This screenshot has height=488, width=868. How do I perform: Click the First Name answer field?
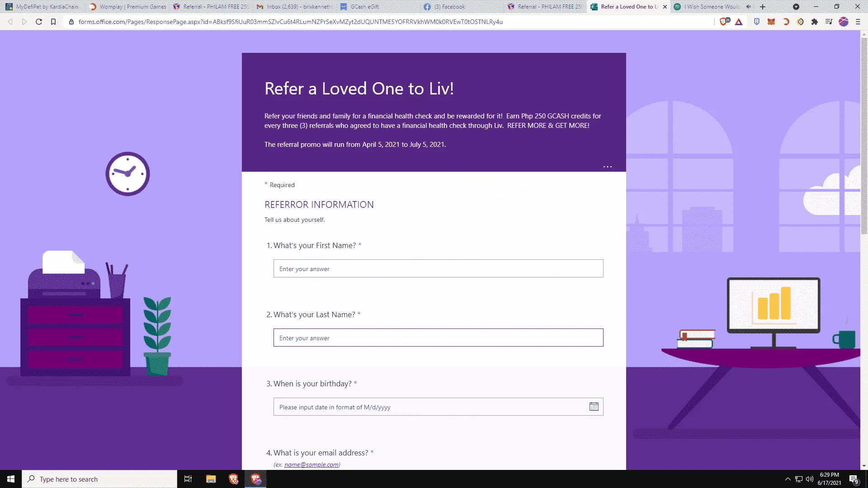[438, 268]
